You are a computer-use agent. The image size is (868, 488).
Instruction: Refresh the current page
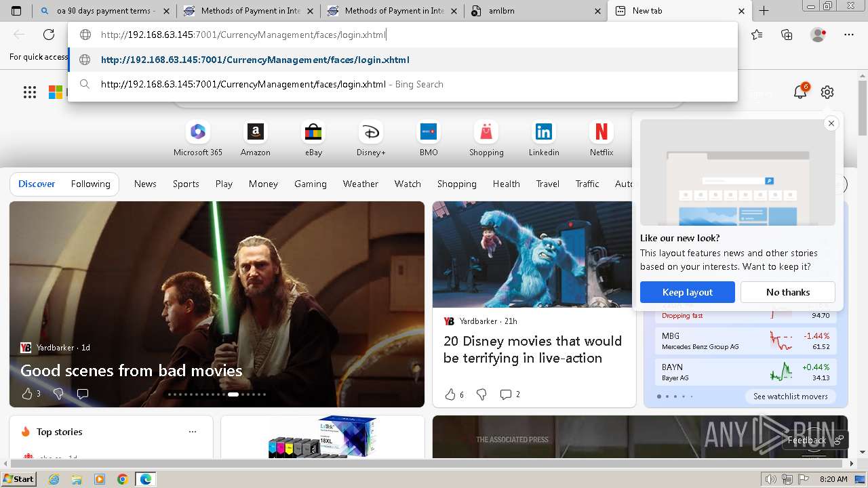pyautogui.click(x=49, y=35)
